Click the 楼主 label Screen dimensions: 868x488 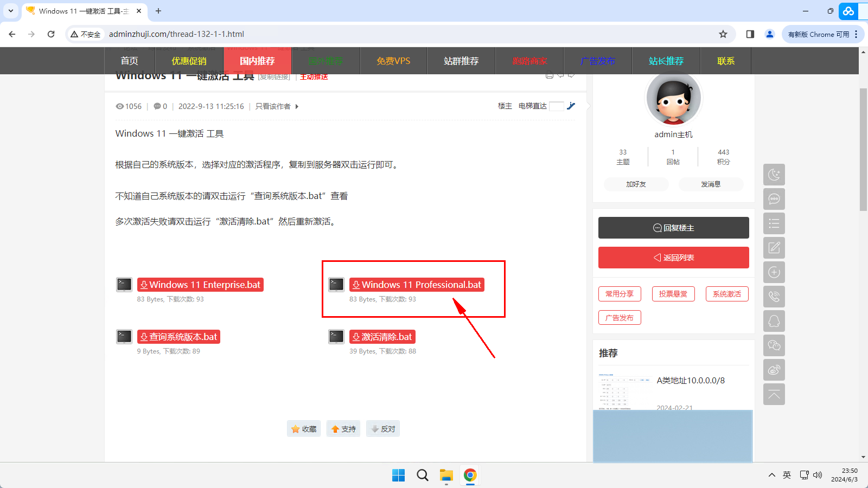505,106
